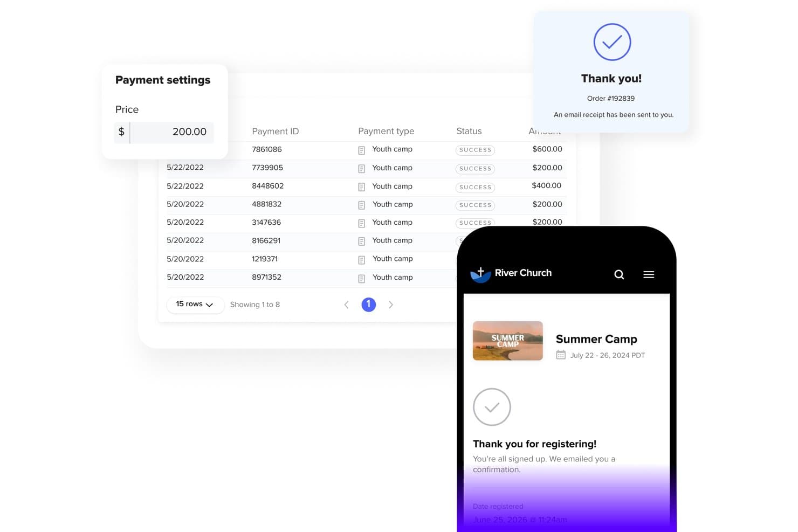Click the $400.00 amount cell

(547, 185)
